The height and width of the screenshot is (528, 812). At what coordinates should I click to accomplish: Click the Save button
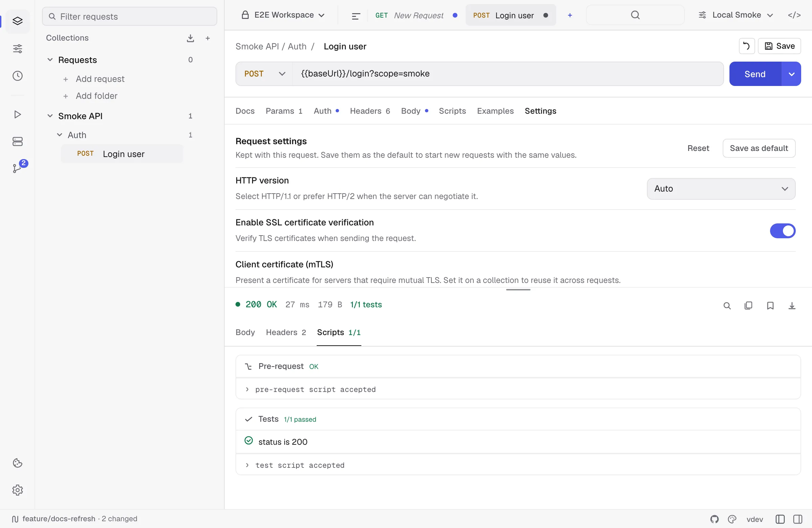click(x=779, y=46)
